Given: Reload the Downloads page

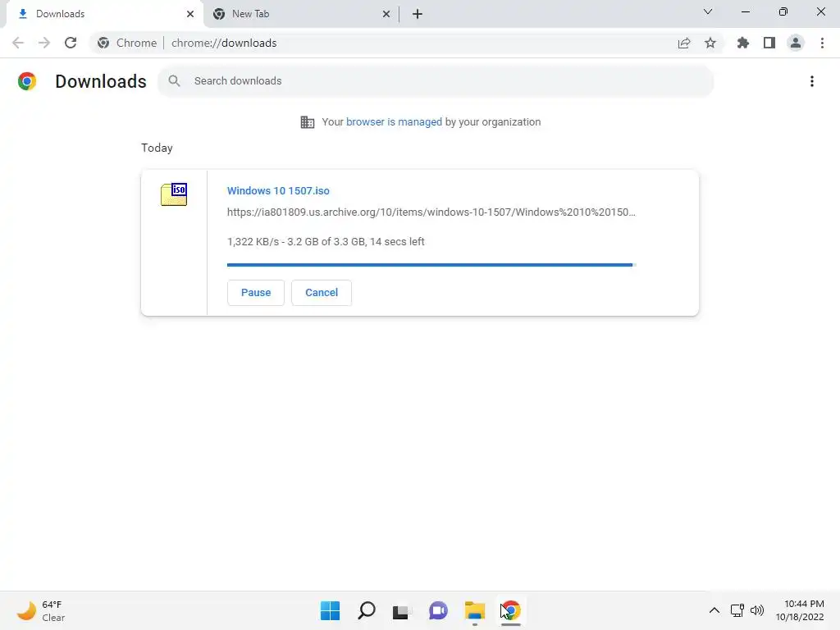Looking at the screenshot, I should pos(71,43).
